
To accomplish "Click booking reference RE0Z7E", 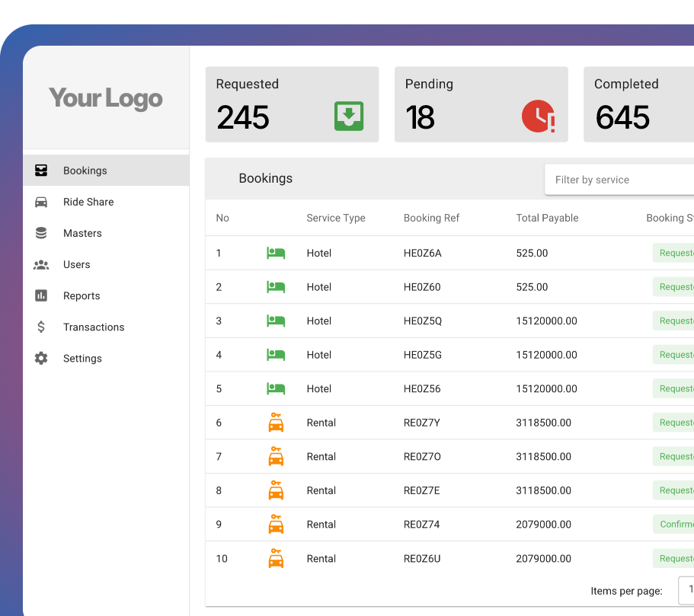I will coord(421,490).
